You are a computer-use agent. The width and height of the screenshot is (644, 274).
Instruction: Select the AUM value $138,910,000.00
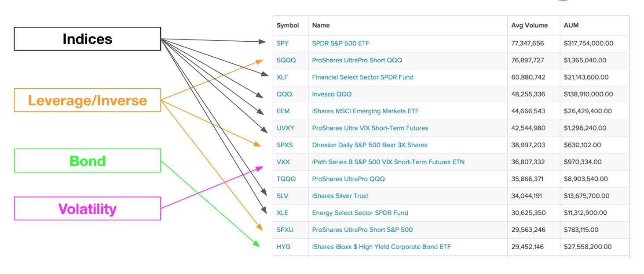point(589,94)
